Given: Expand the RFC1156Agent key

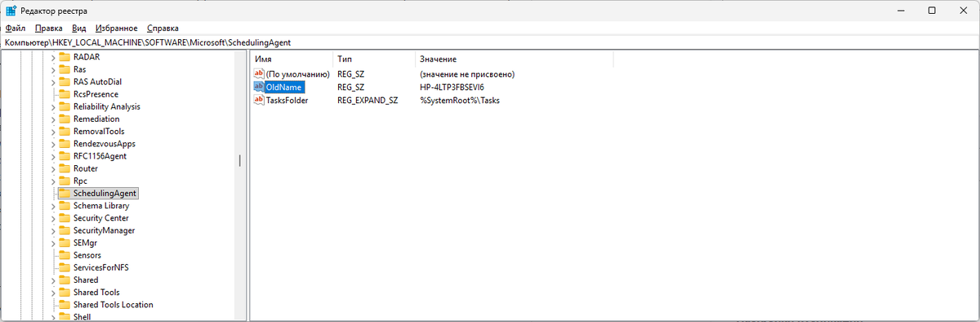Looking at the screenshot, I should pyautogui.click(x=53, y=156).
